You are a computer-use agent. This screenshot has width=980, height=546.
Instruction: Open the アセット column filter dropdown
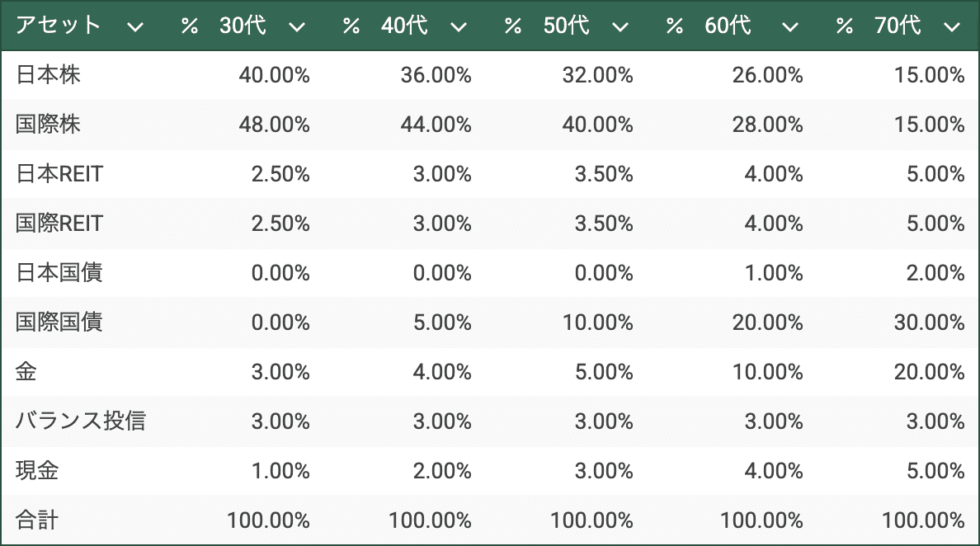click(135, 26)
